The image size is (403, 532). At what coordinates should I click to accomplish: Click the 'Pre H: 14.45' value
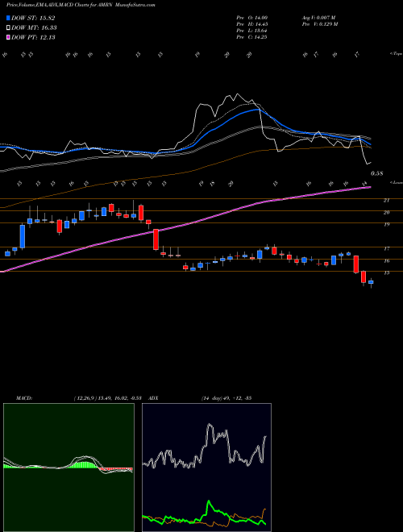coord(251,23)
